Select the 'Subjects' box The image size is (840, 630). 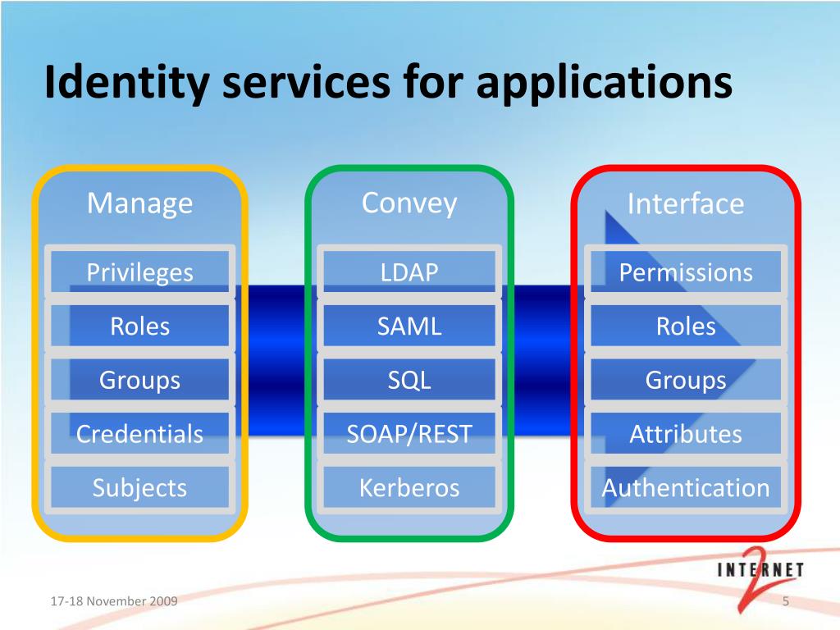(x=139, y=487)
